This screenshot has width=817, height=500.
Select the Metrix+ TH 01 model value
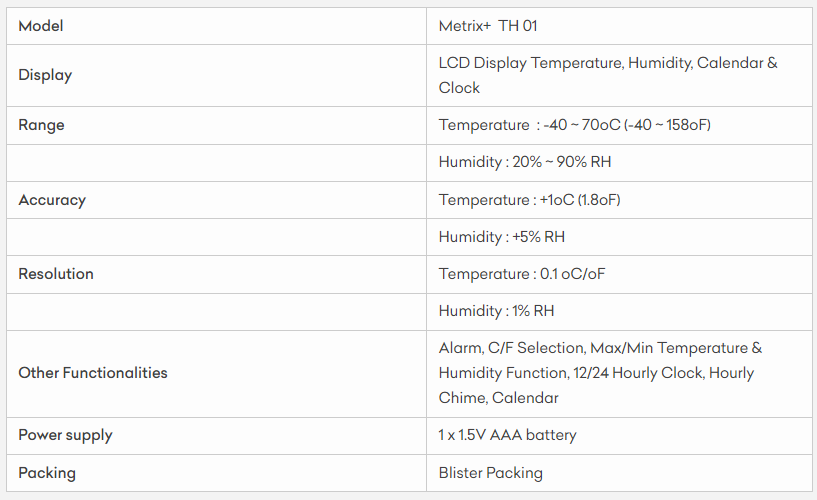click(488, 26)
